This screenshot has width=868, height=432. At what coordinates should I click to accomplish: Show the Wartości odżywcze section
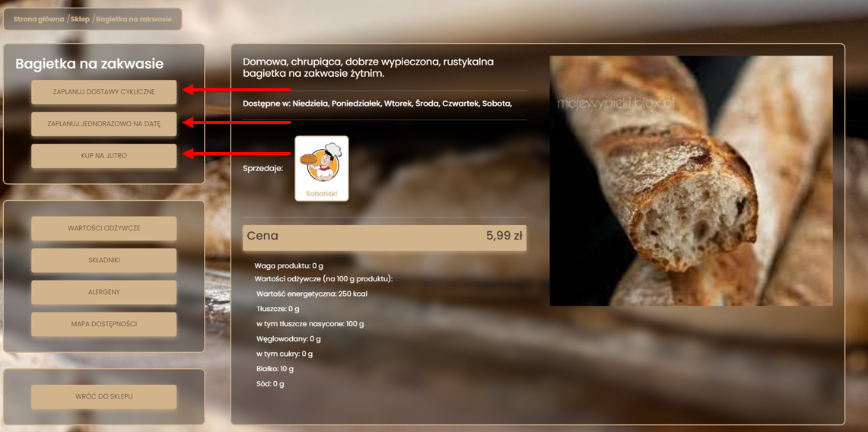click(103, 228)
